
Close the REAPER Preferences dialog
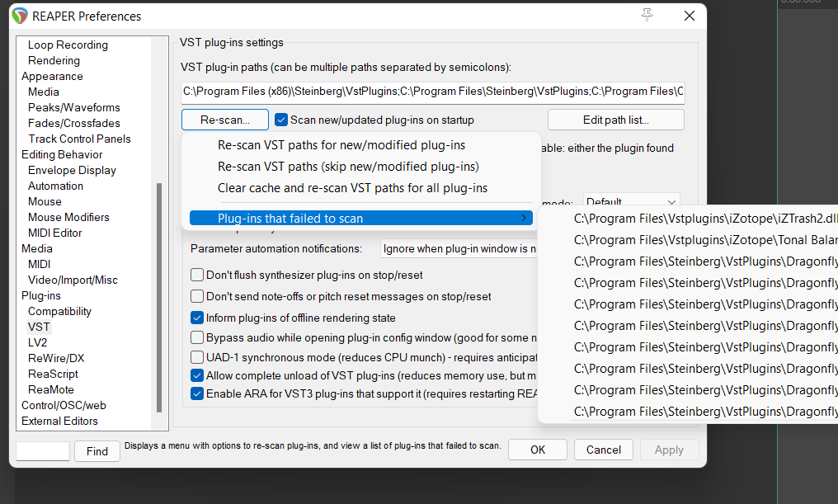point(690,16)
